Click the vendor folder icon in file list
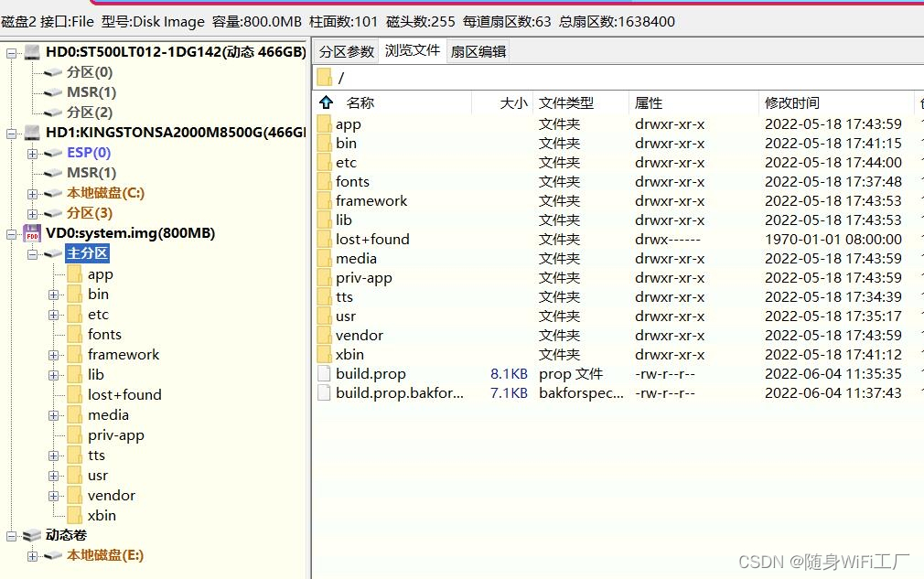Screen dimensions: 924x579 click(x=324, y=335)
